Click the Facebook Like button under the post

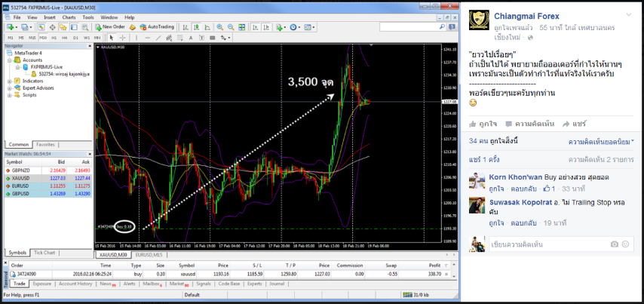click(483, 124)
